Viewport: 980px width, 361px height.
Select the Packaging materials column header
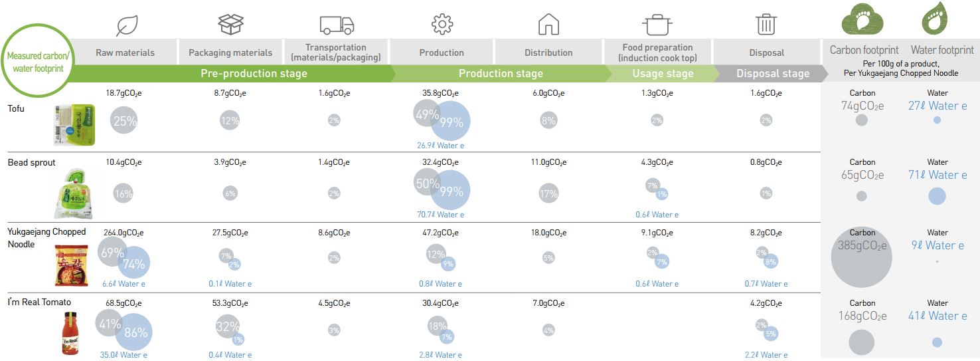[x=230, y=53]
